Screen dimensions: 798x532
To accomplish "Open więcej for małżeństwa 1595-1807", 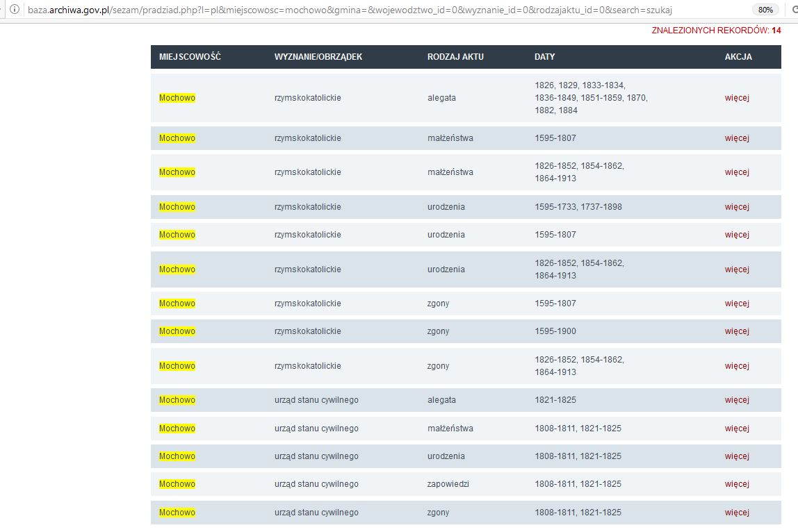I will 736,138.
